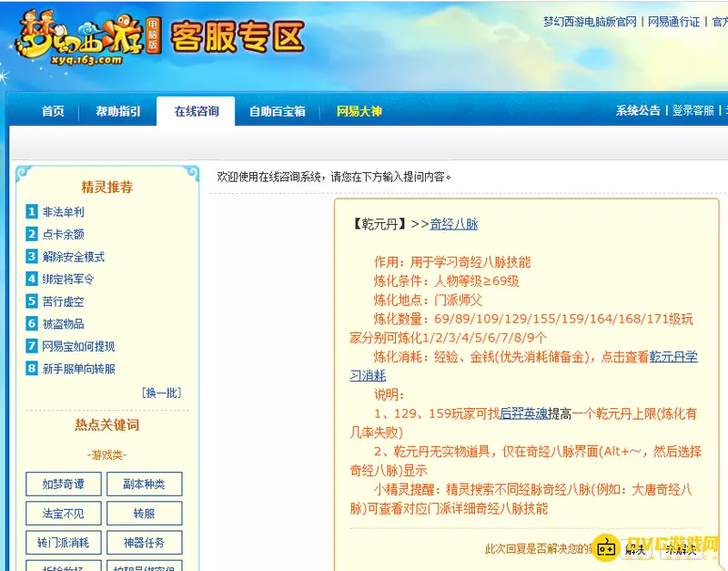Click number 1 icon beside 非法牟利
Image resolution: width=728 pixels, height=571 pixels.
32,212
